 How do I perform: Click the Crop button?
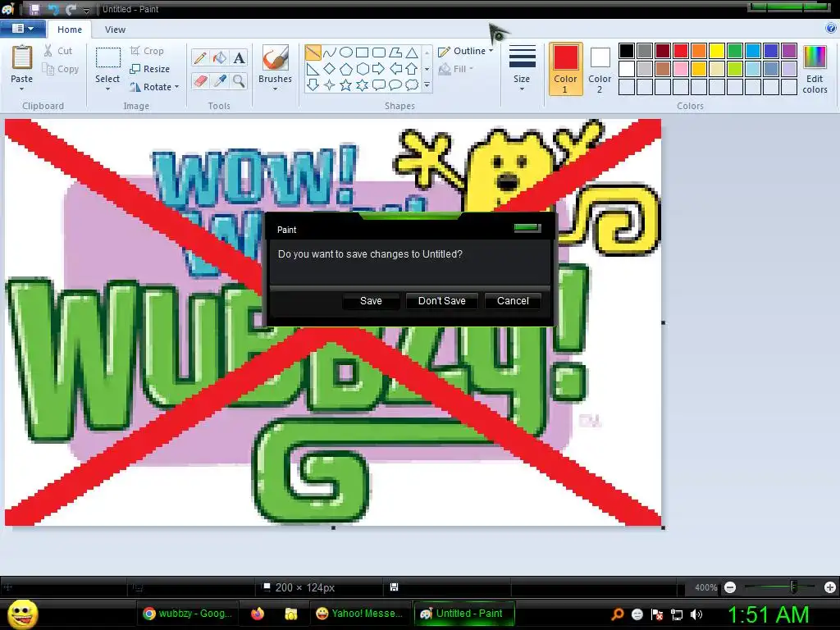point(147,51)
